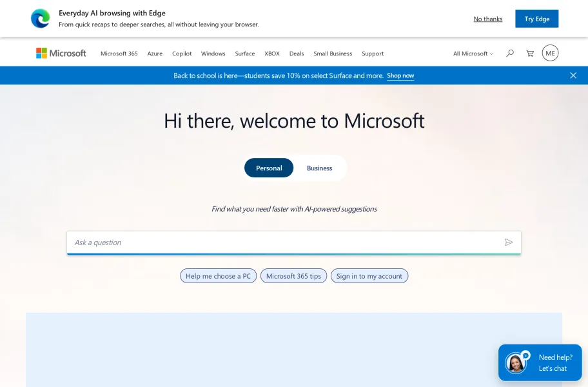Click the Try Edge button

536,19
